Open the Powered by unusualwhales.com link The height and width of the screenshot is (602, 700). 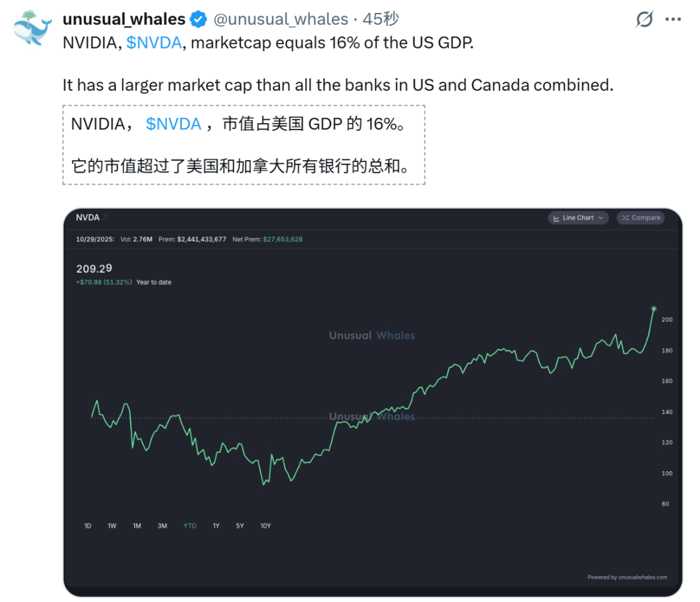[627, 577]
